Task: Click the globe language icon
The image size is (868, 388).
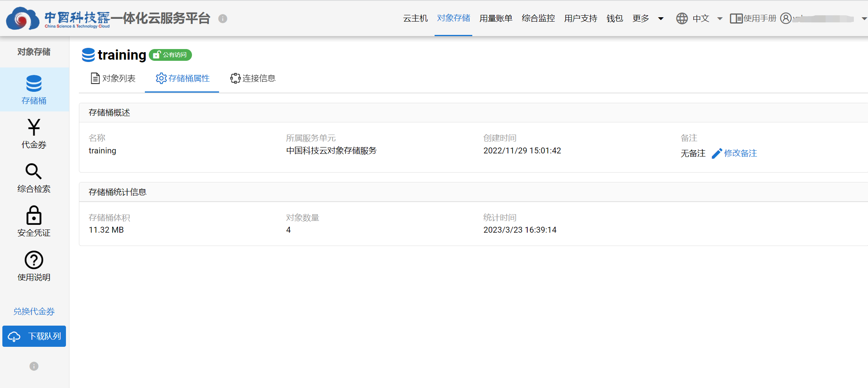Action: [682, 18]
